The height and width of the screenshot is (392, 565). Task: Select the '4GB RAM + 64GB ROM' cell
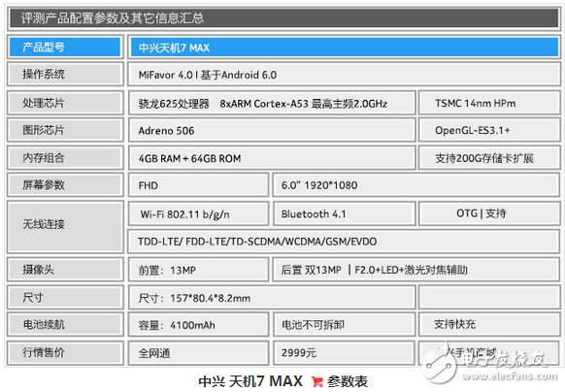click(272, 158)
